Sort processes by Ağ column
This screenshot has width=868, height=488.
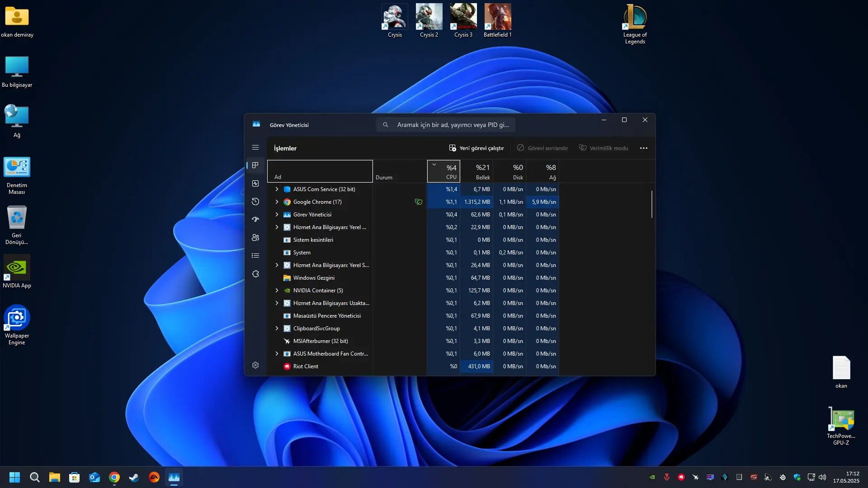[x=542, y=171]
